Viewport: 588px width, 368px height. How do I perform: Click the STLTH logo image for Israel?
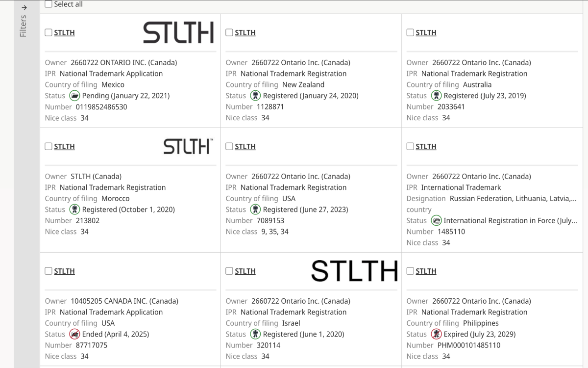[354, 271]
